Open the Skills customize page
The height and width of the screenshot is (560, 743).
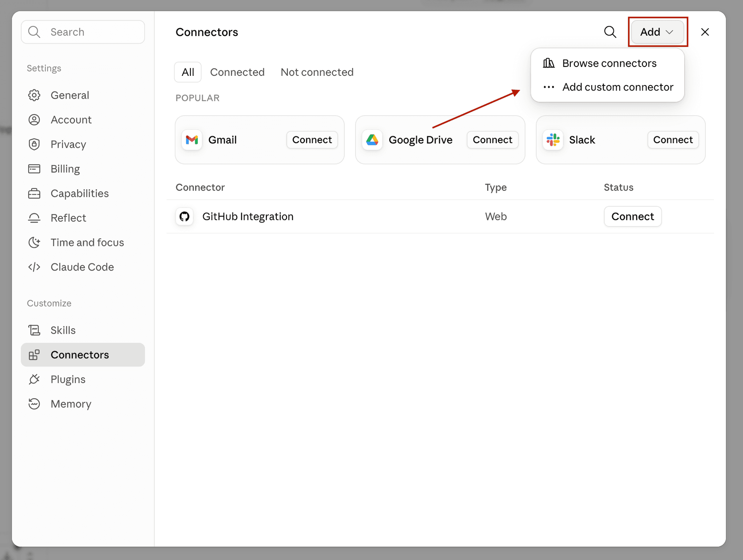tap(83, 330)
